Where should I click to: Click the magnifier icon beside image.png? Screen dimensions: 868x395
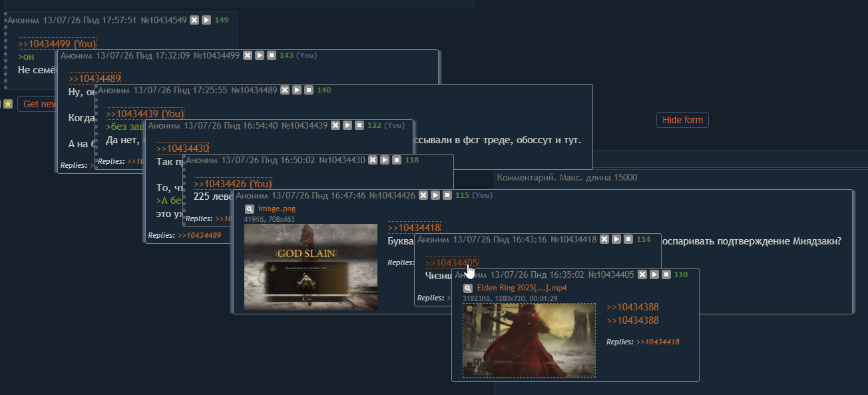click(250, 208)
